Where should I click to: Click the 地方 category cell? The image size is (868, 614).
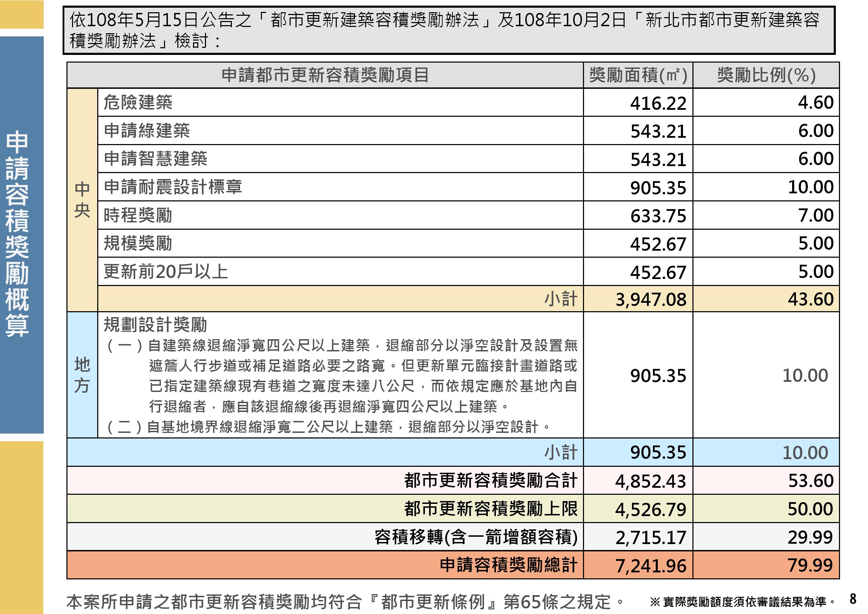point(82,375)
